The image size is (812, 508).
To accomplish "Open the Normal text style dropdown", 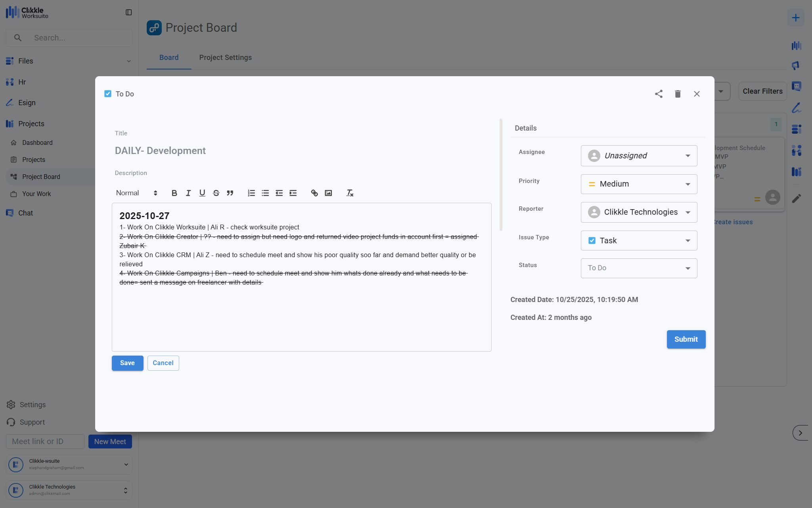I will [136, 193].
